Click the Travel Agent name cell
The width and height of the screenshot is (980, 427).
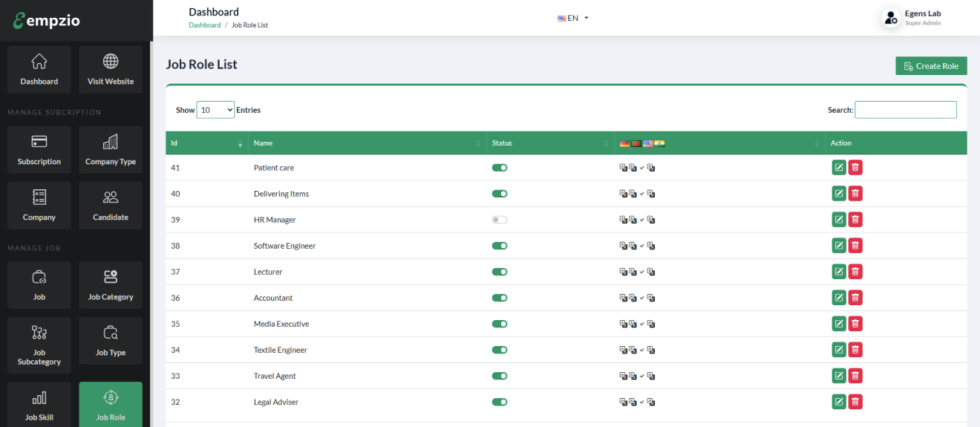pos(367,376)
